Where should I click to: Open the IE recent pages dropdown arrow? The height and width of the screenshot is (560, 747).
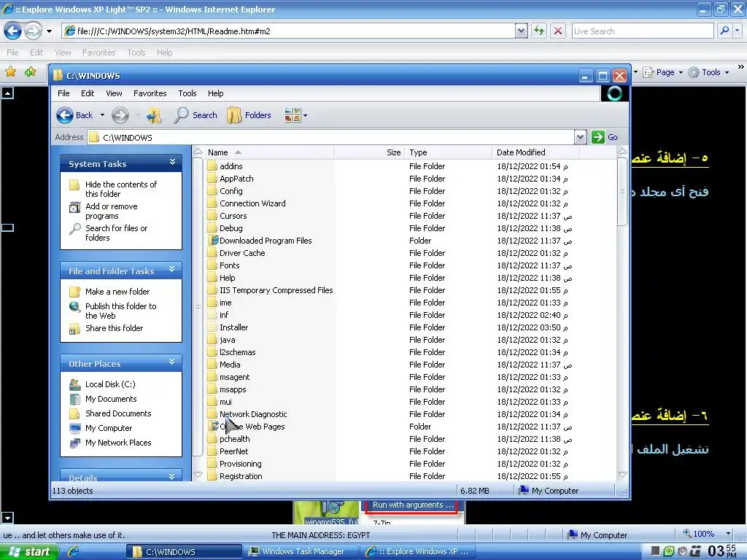(49, 31)
